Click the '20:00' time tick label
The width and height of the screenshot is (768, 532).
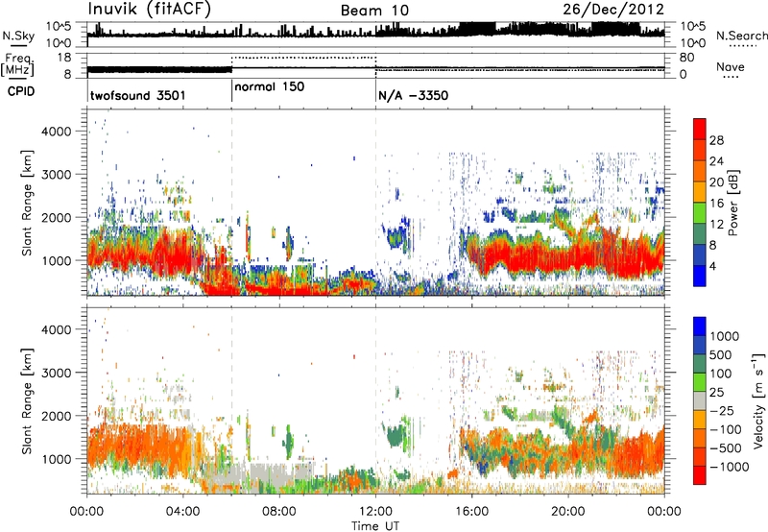[568, 512]
